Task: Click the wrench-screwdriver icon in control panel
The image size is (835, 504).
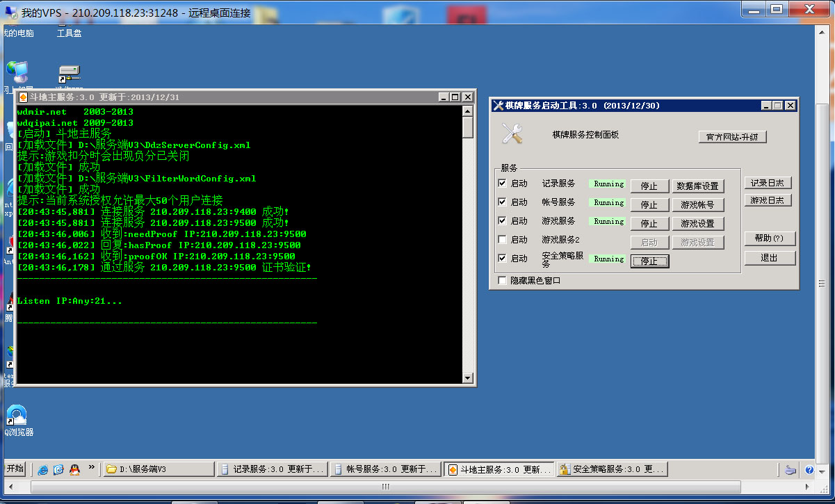Action: click(512, 133)
